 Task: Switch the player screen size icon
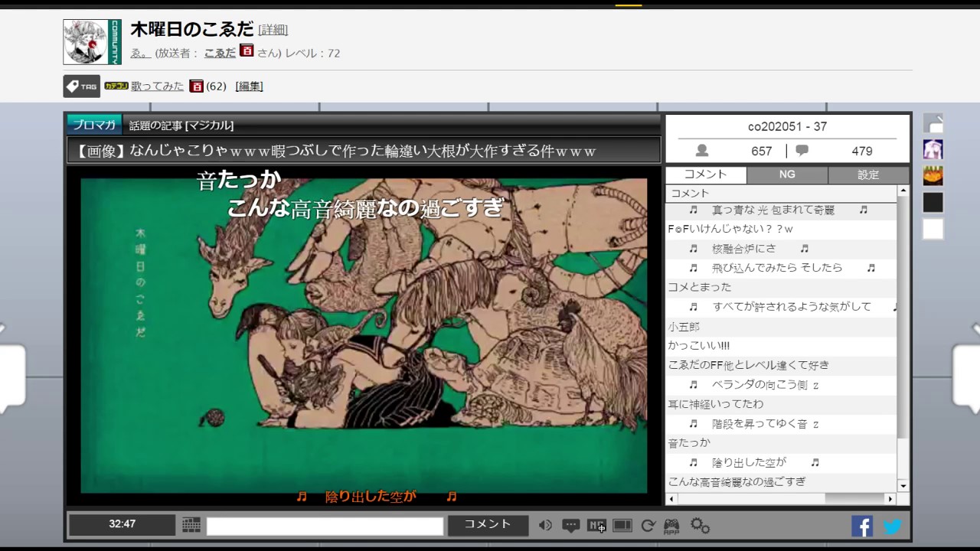click(x=622, y=525)
